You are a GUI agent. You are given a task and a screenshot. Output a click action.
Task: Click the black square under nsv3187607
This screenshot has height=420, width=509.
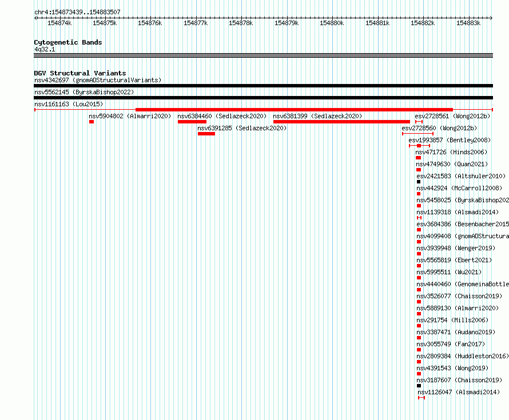[x=419, y=386]
